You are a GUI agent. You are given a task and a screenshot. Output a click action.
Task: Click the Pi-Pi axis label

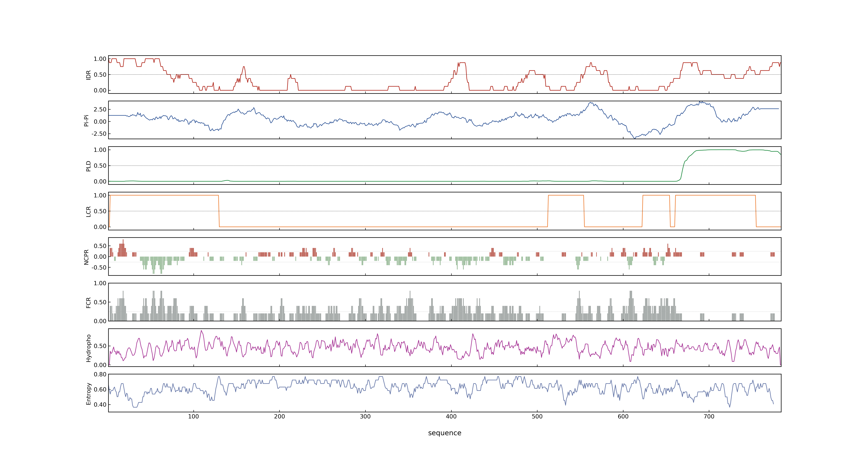pyautogui.click(x=87, y=120)
